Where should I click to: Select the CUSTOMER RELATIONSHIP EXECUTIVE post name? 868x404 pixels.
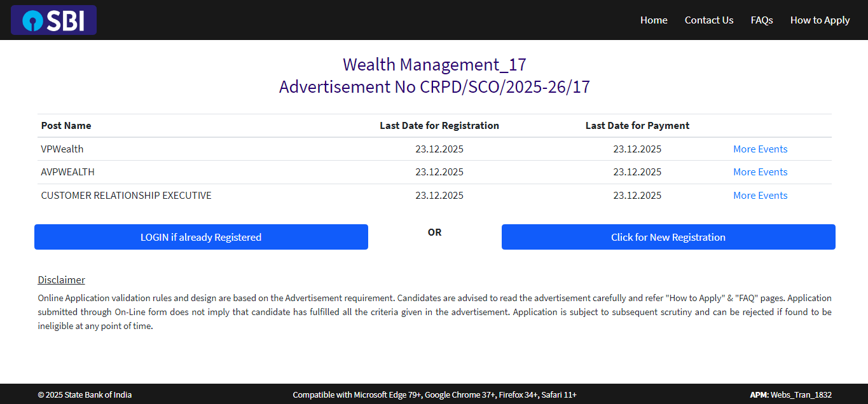coord(126,195)
